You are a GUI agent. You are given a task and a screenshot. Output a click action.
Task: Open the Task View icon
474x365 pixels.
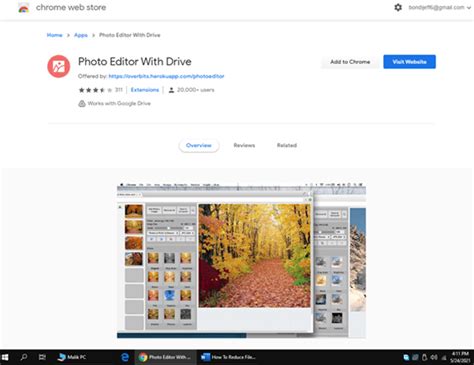42,357
